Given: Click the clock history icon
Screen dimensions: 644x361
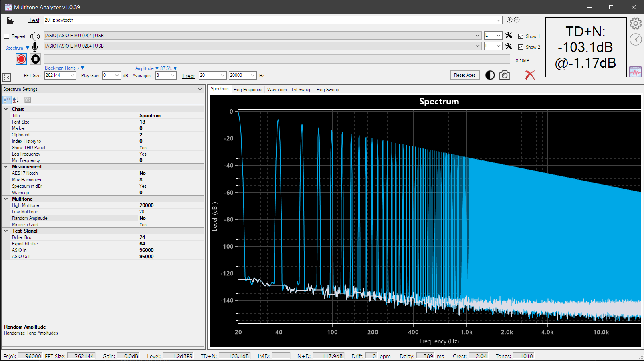Looking at the screenshot, I should pos(636,39).
